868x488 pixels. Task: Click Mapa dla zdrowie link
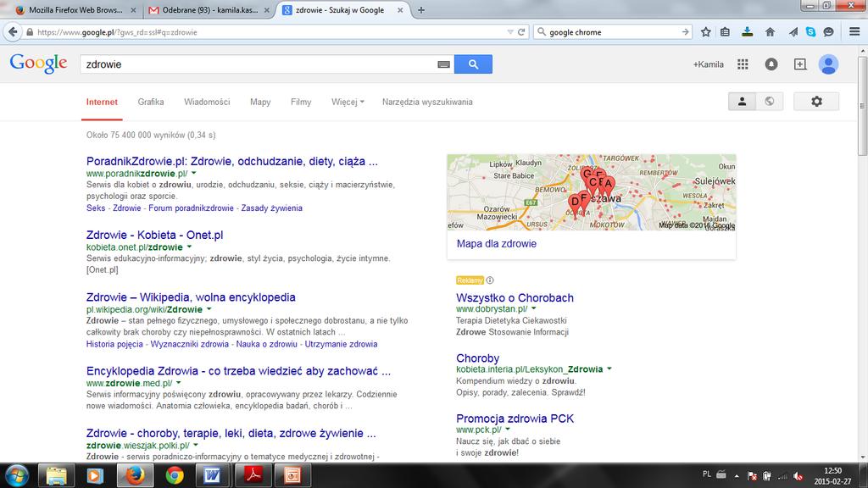pos(497,243)
